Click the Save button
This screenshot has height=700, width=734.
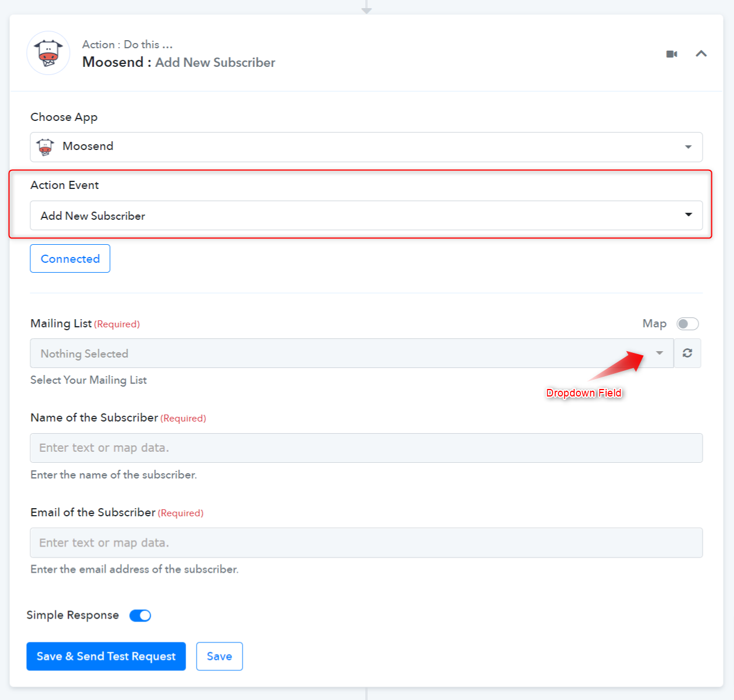click(219, 656)
